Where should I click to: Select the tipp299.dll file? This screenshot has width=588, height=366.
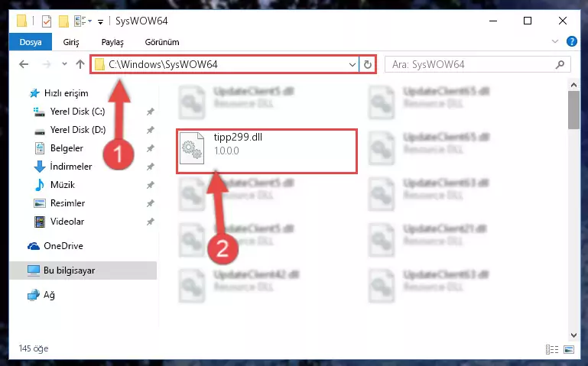tap(267, 151)
